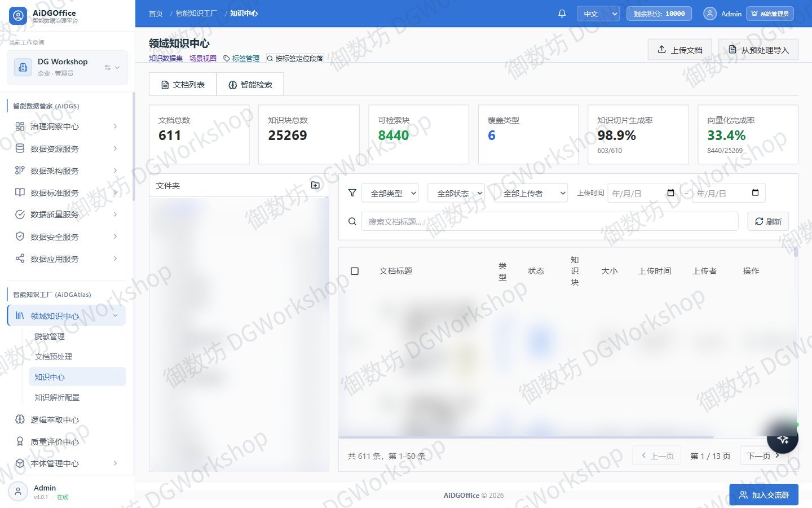The image size is (812, 508).
Task: Click the 数据标准服务 book icon
Action: [x=20, y=192]
